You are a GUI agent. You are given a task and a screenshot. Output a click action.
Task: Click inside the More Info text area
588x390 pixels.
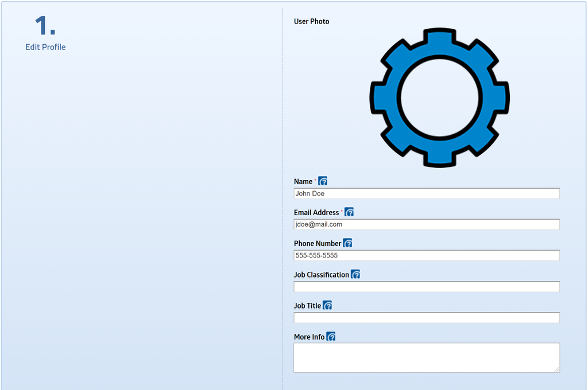(426, 358)
